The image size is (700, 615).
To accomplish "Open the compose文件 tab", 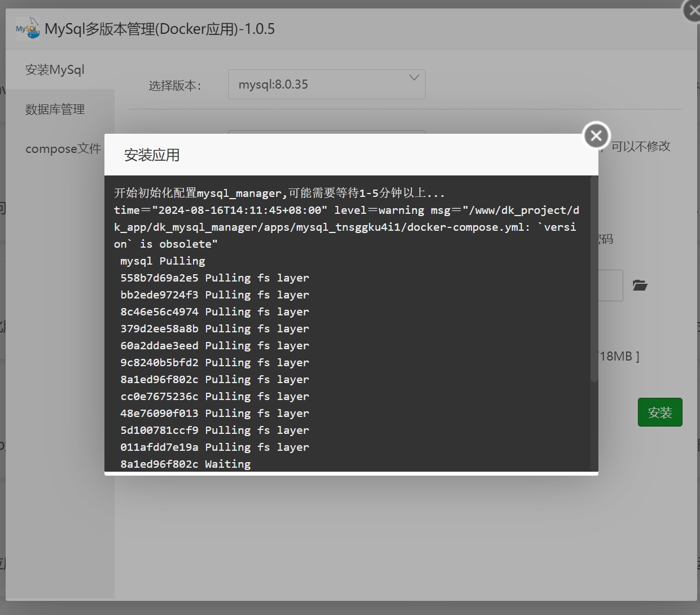I will point(63,148).
